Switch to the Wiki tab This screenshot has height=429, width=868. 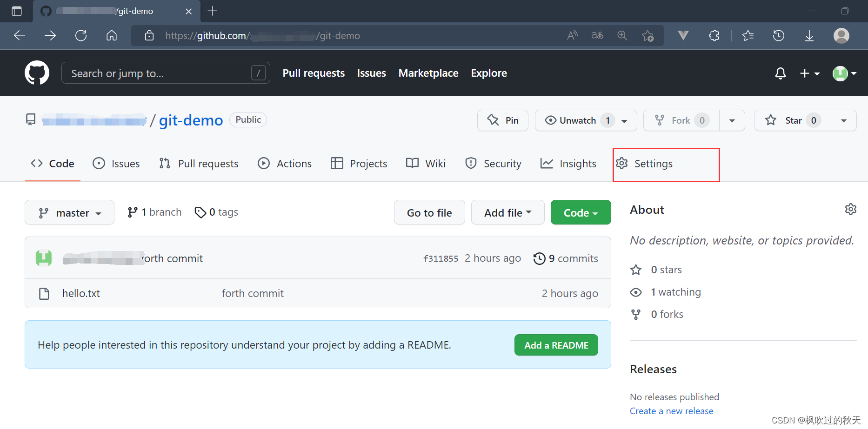(x=426, y=164)
